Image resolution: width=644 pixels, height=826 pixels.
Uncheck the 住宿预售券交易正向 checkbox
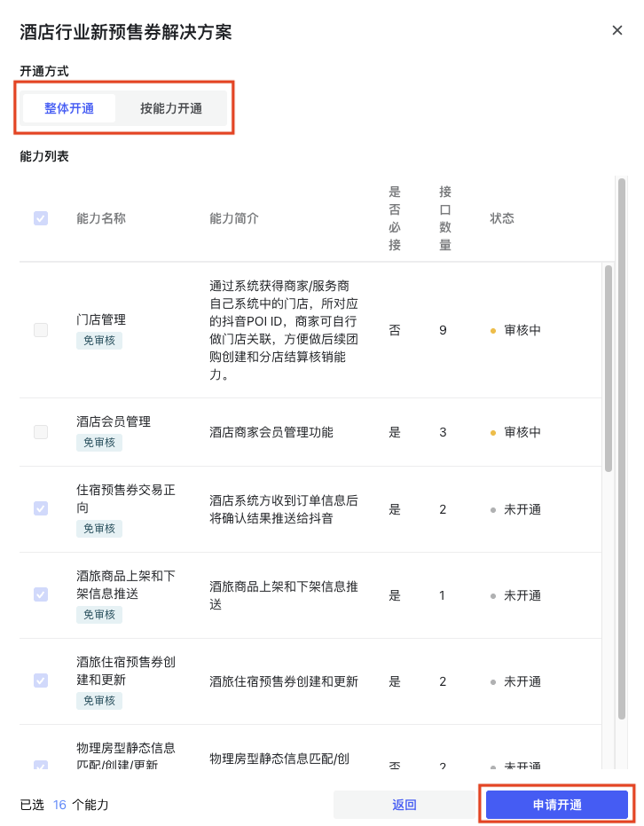(x=41, y=508)
